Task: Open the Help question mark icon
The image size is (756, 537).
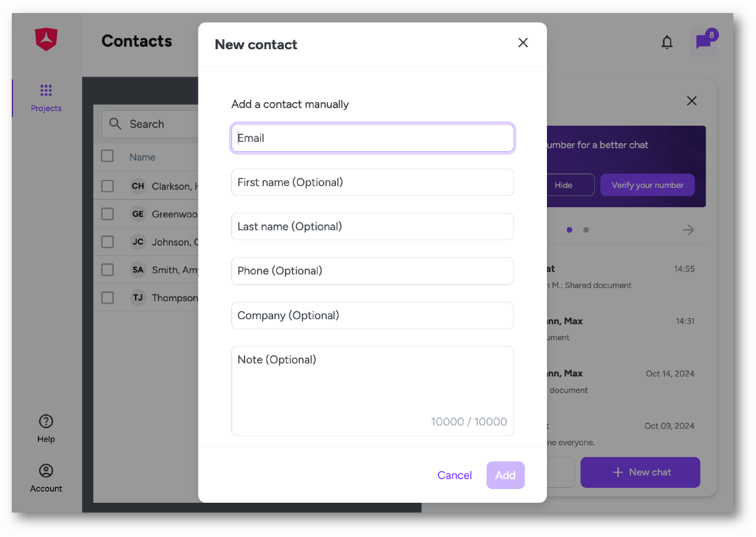Action: pos(46,421)
